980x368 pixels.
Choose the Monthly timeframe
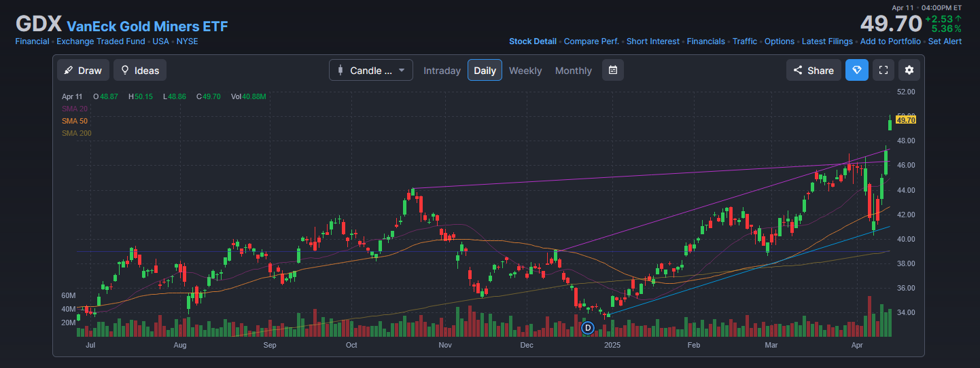pos(573,71)
